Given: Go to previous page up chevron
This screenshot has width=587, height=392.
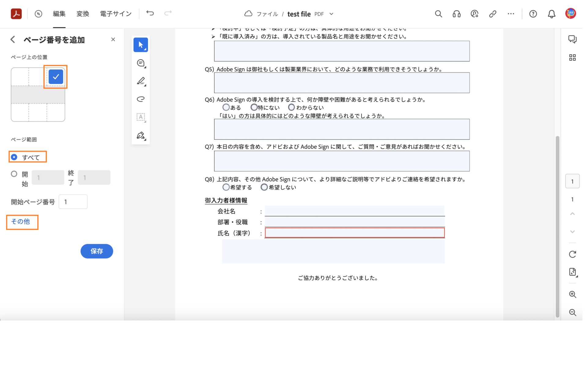Looking at the screenshot, I should click(x=572, y=214).
